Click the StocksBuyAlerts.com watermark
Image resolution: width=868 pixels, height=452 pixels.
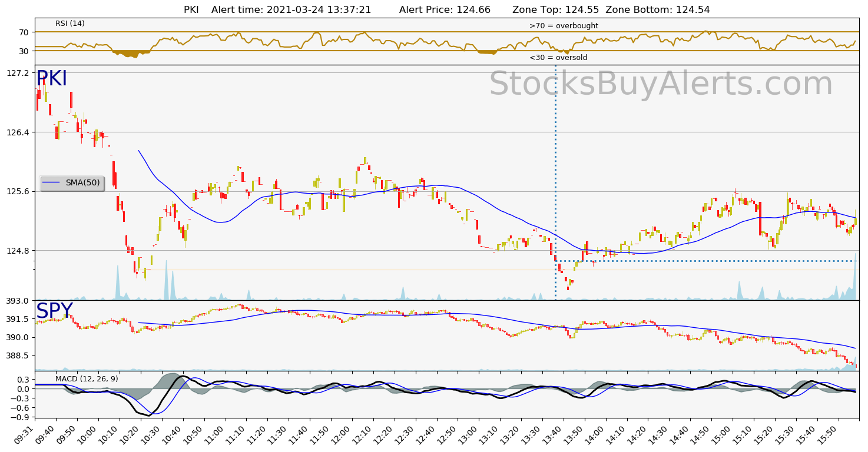[660, 84]
